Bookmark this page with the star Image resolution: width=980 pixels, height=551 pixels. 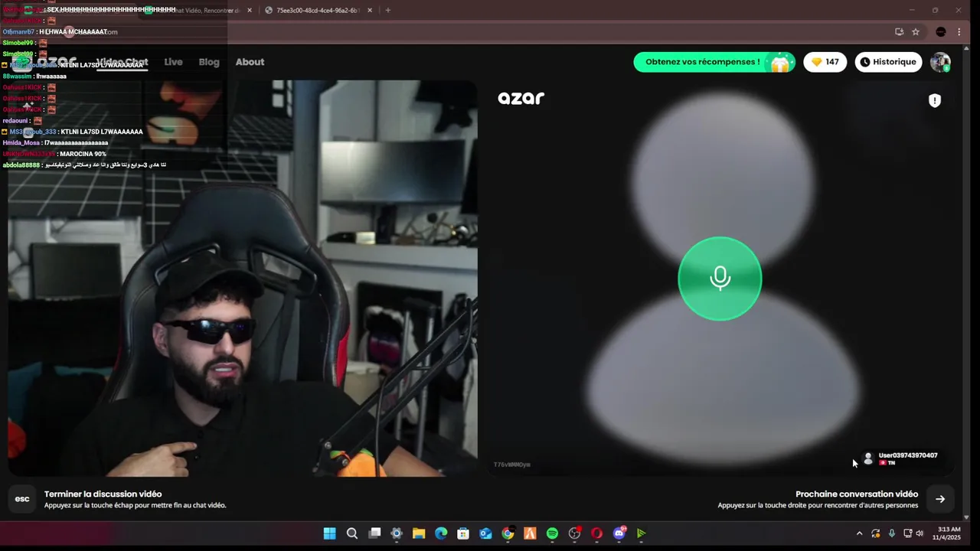point(916,32)
